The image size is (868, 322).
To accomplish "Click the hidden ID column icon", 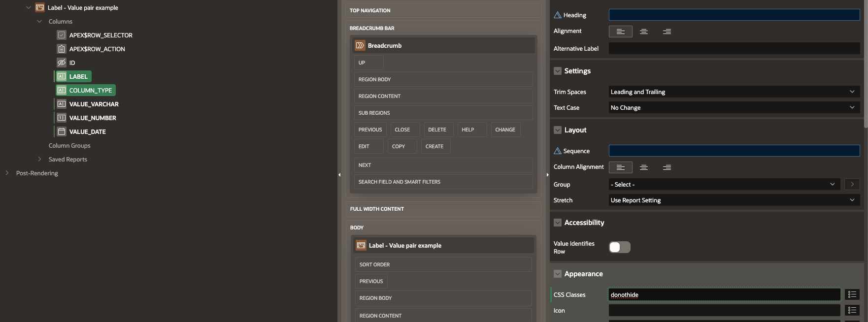I will (62, 63).
